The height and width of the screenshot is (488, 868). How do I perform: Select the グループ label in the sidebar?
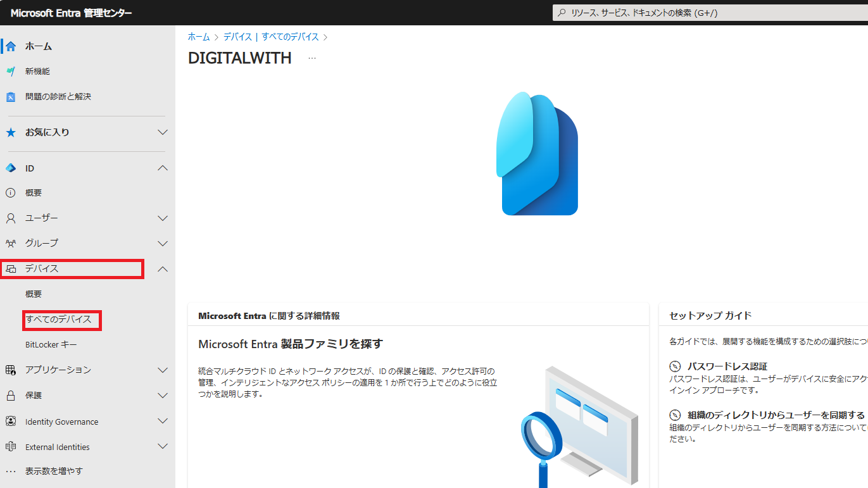click(x=42, y=244)
